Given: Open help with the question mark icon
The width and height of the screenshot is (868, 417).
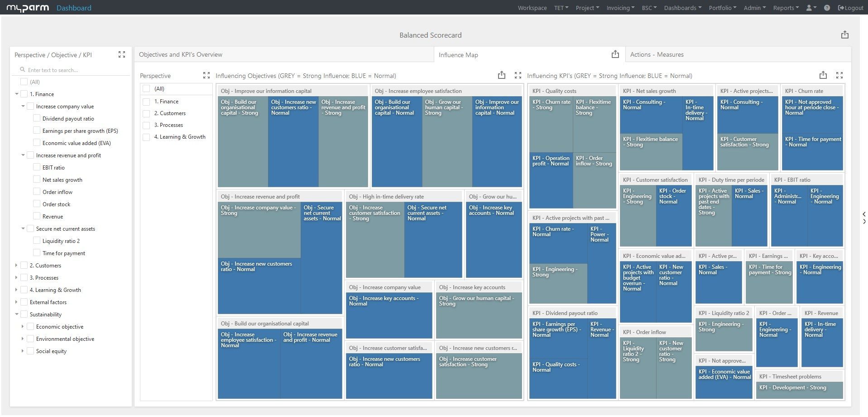Looking at the screenshot, I should click(827, 8).
